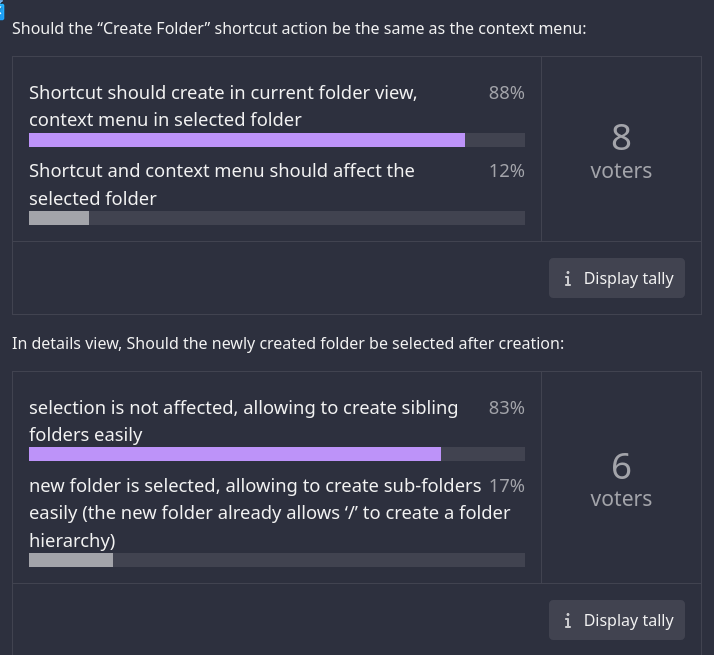Click the purple 83% result bar
This screenshot has width=714, height=655.
[235, 454]
